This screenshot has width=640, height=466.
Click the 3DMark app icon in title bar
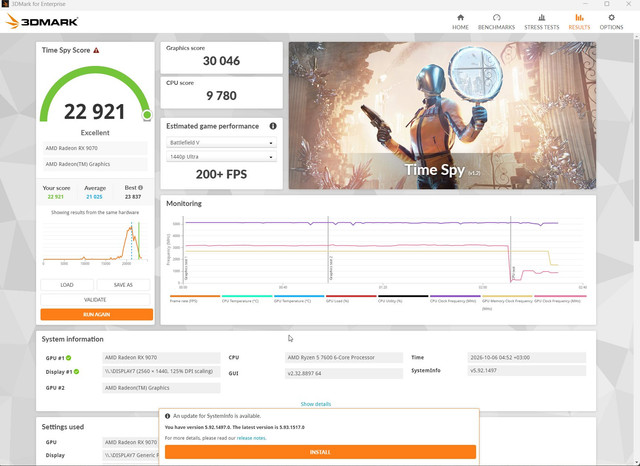(5, 4)
